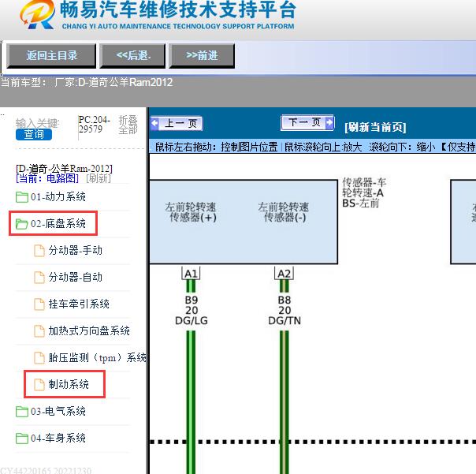The width and height of the screenshot is (476, 474).
Task: Click the 传感器-车轮转速-ABS-左前 component label
Action: 363,192
